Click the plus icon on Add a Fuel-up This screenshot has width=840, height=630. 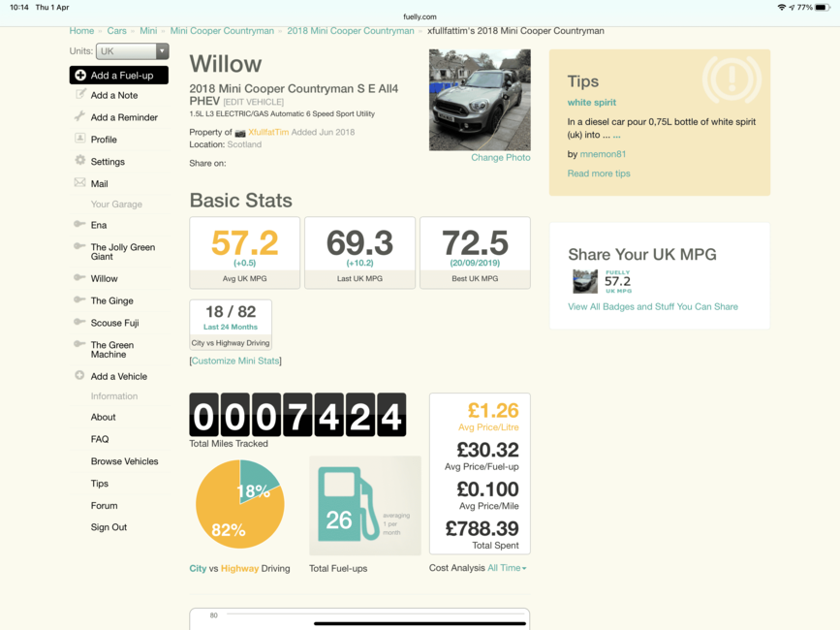pos(80,75)
